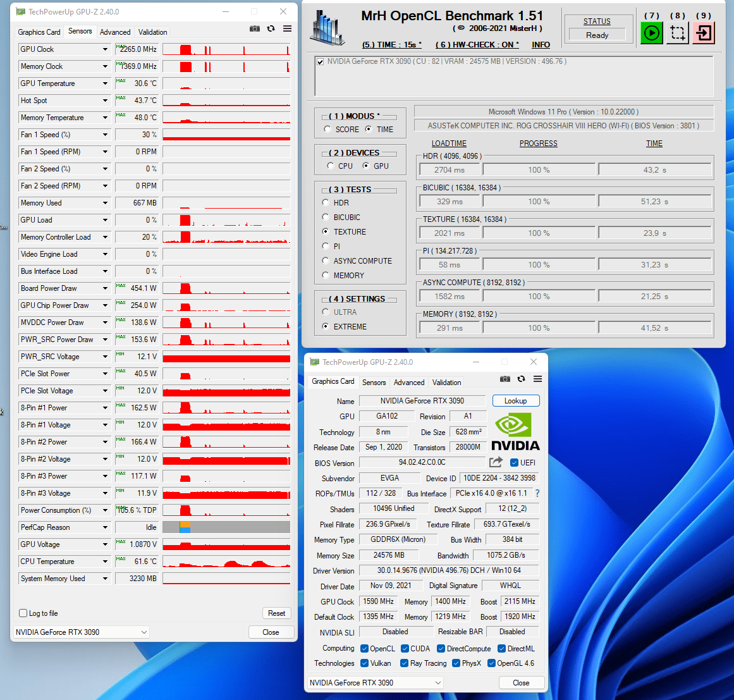Click the GPU Load sensor graph
This screenshot has width=734, height=700.
click(x=226, y=220)
